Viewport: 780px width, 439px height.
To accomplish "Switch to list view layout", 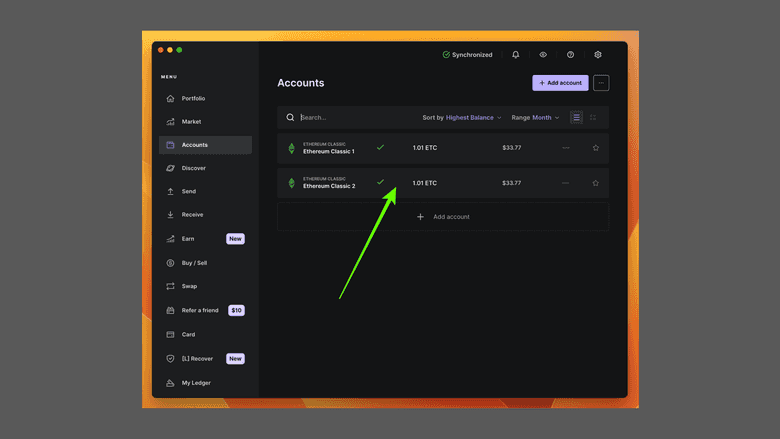I will pos(576,118).
